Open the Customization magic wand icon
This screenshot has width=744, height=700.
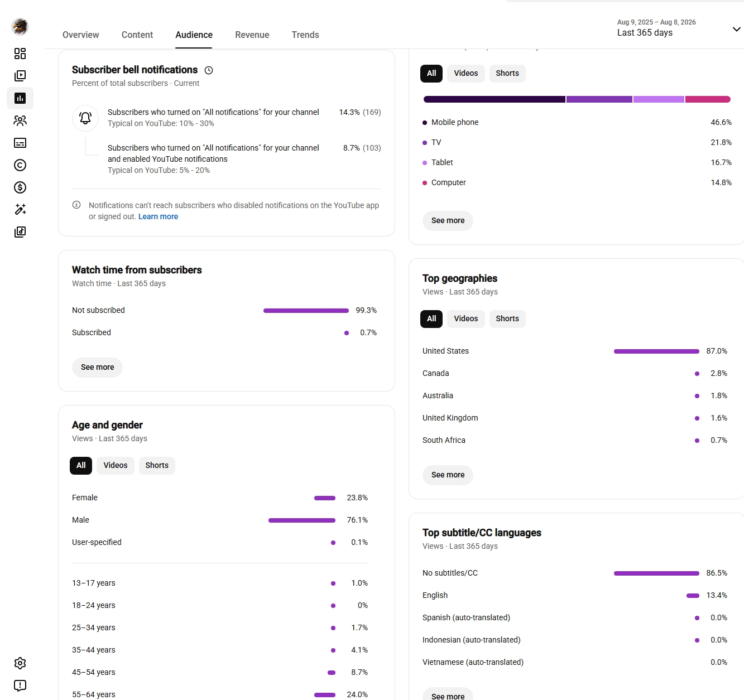click(x=20, y=210)
